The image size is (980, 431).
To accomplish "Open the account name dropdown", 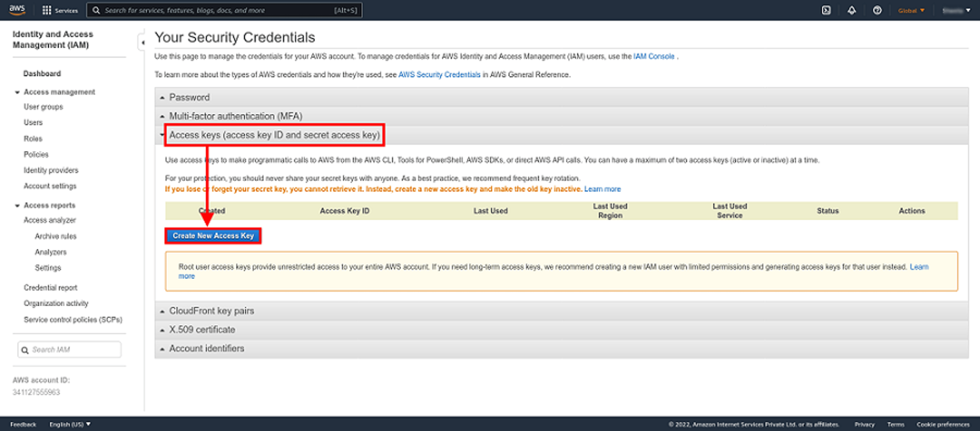I will (957, 11).
